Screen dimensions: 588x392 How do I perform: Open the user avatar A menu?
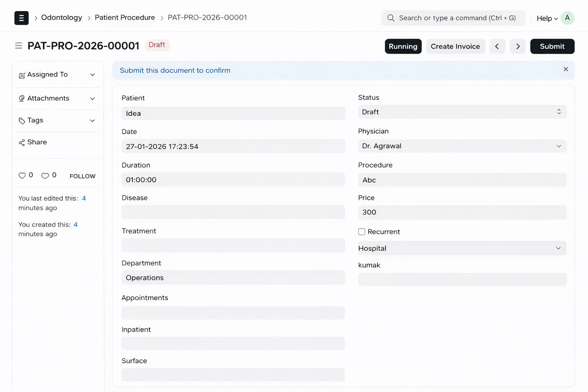pos(567,18)
